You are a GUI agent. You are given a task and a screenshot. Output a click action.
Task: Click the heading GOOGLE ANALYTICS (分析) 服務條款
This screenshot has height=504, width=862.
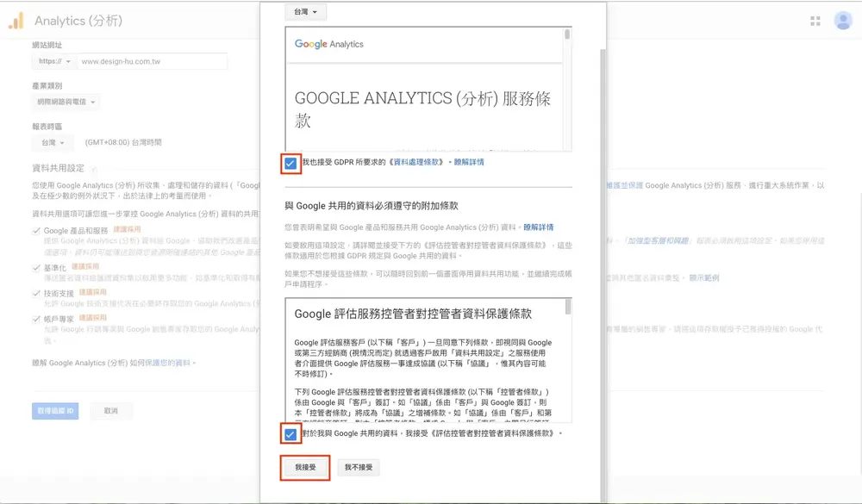[422, 109]
